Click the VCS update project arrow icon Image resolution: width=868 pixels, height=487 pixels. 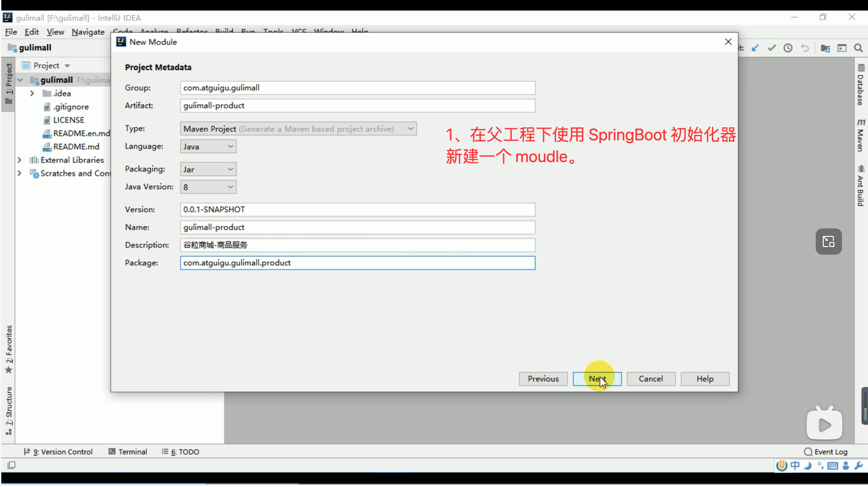755,48
